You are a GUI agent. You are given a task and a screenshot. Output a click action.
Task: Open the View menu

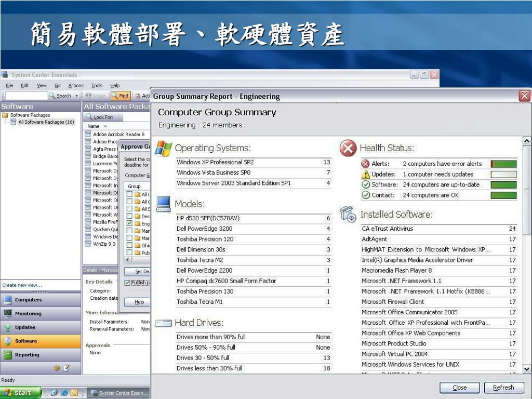tap(42, 86)
